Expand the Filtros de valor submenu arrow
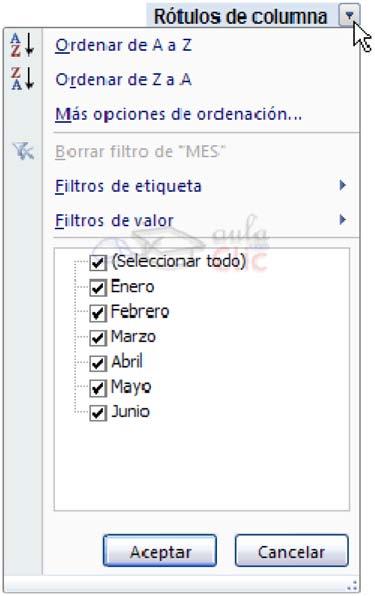The height and width of the screenshot is (596, 375). [x=342, y=219]
